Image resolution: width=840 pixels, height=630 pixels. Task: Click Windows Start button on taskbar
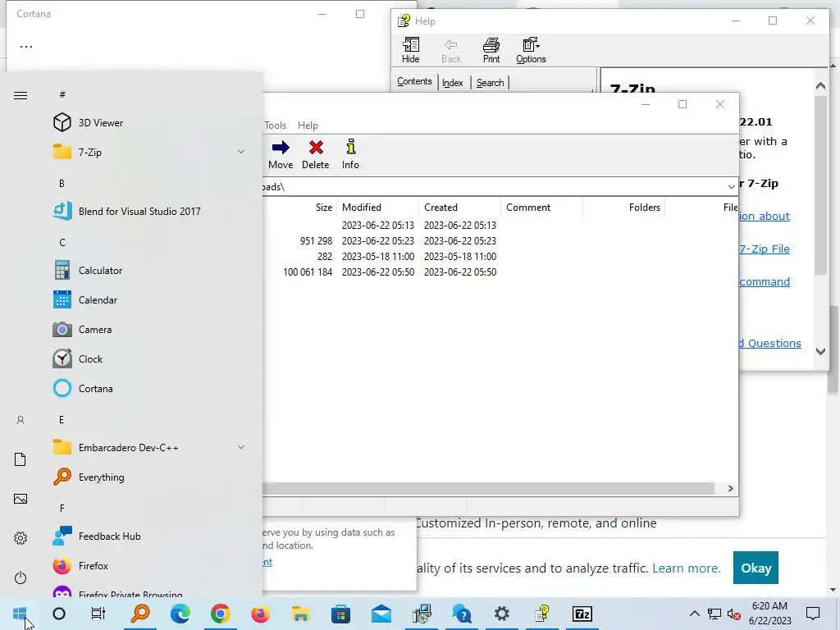(20, 614)
